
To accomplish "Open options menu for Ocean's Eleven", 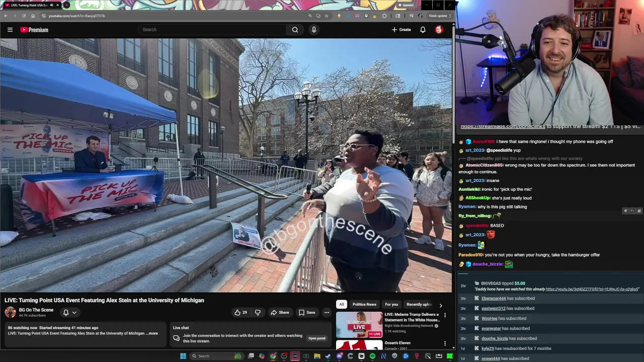I will [445, 344].
